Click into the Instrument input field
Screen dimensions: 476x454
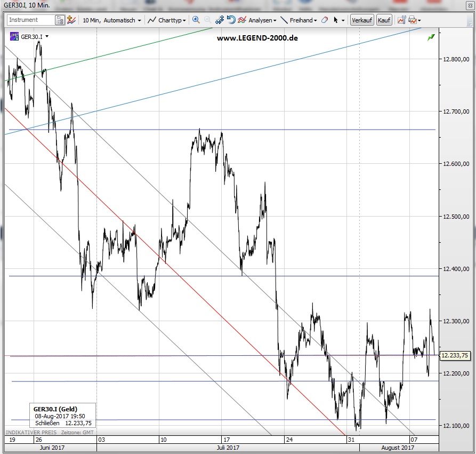31,20
